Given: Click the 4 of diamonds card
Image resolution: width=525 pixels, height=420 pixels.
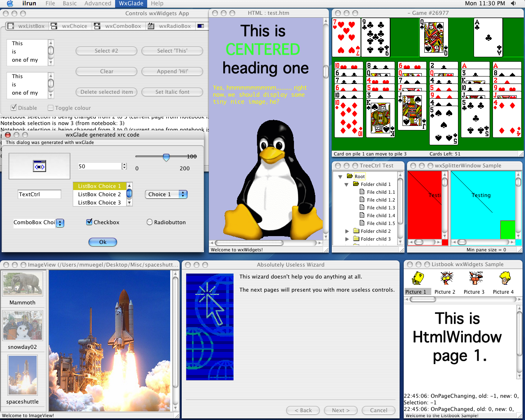Looking at the screenshot, I should pyautogui.click(x=507, y=118).
